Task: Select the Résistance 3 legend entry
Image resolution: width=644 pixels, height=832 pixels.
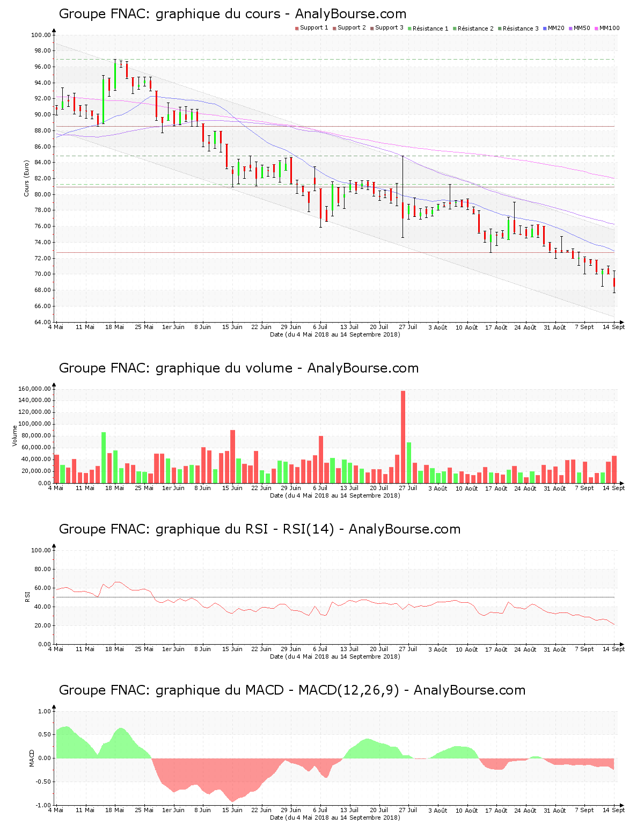Action: (x=518, y=28)
